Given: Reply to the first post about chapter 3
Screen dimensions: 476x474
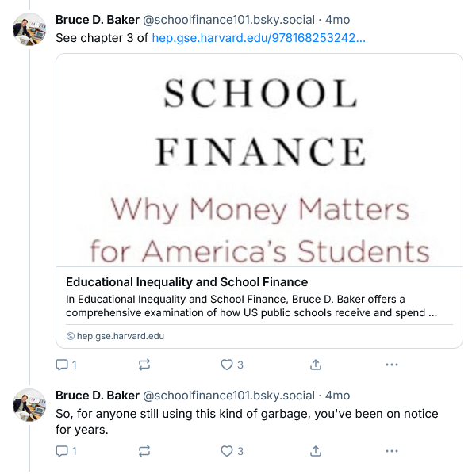Looking at the screenshot, I should pos(63,365).
